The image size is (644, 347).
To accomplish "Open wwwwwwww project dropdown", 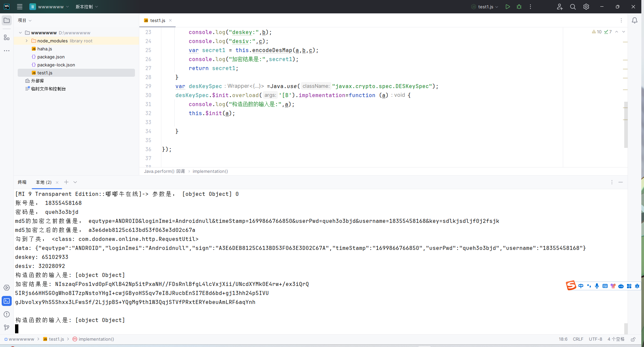I will coord(49,7).
